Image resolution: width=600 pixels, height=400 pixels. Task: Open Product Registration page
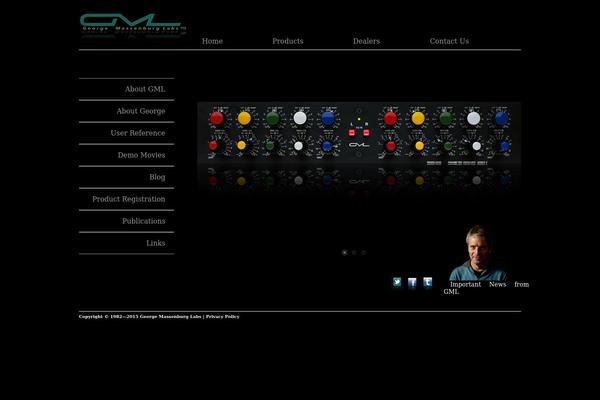tap(129, 199)
